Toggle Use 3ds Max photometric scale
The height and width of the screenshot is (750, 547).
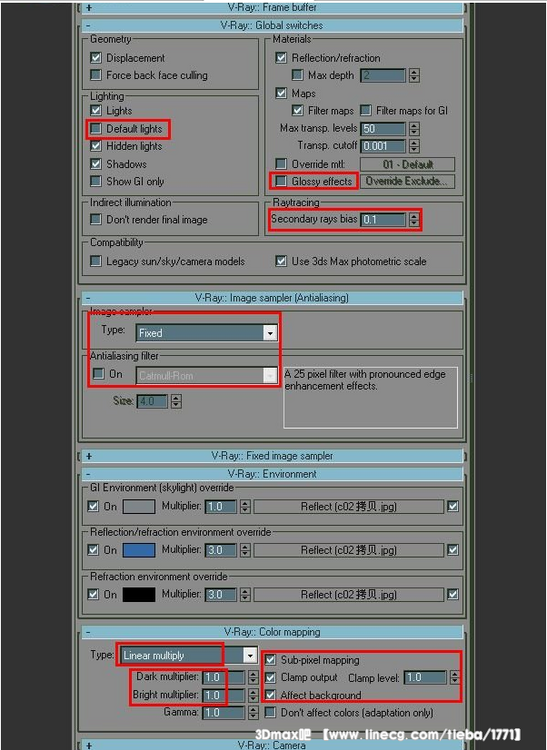[281, 261]
